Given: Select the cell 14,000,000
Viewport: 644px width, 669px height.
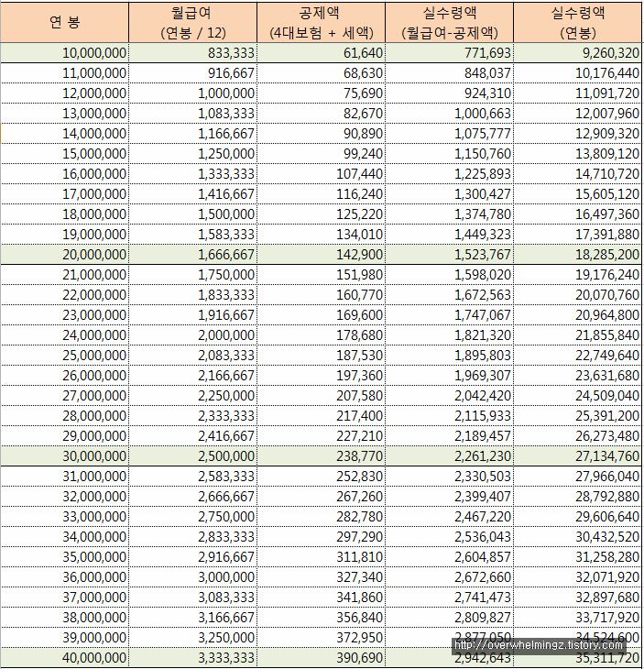Looking at the screenshot, I should 64,134.
